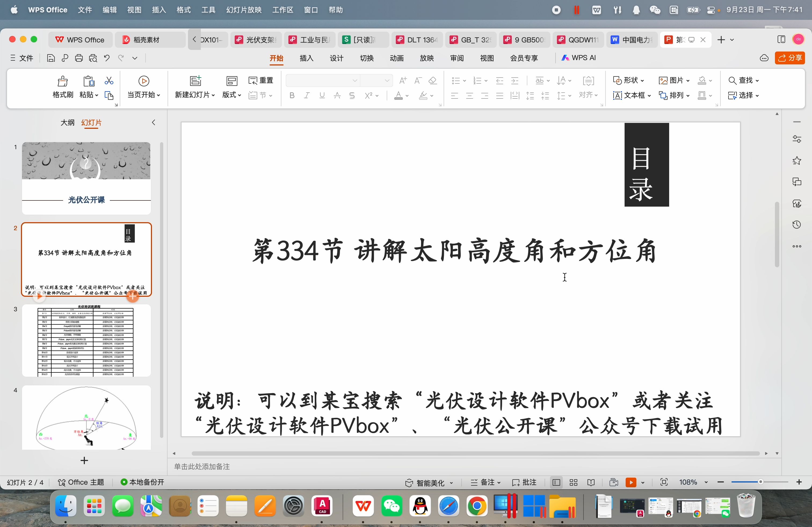Toggle center text alignment
Screen dimensions: 812x527
click(469, 96)
